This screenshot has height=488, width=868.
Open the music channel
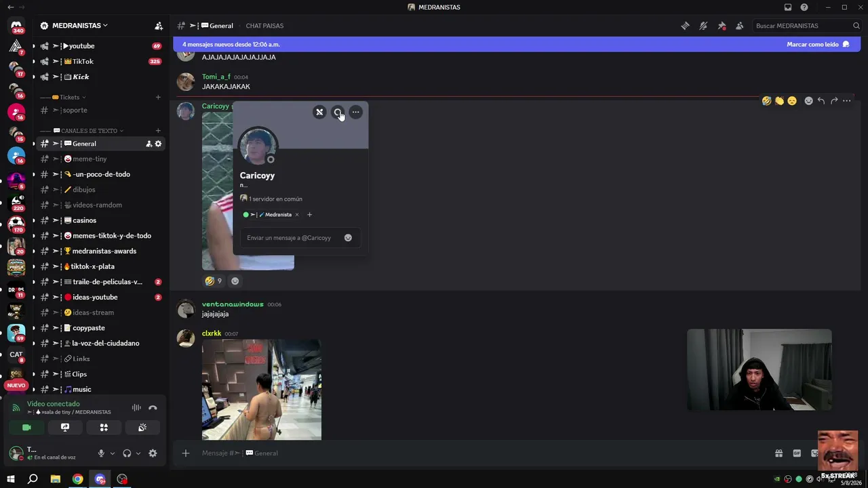[100, 390]
